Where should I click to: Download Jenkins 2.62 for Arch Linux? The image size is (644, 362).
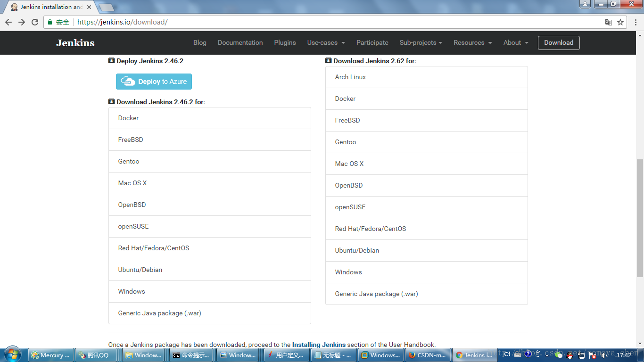pyautogui.click(x=427, y=77)
